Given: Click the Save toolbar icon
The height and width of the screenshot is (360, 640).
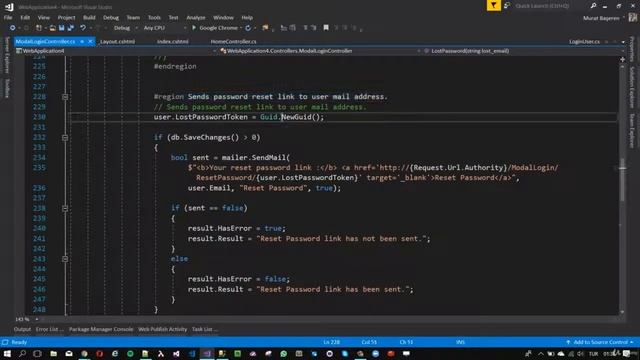Looking at the screenshot, I should point(61,28).
